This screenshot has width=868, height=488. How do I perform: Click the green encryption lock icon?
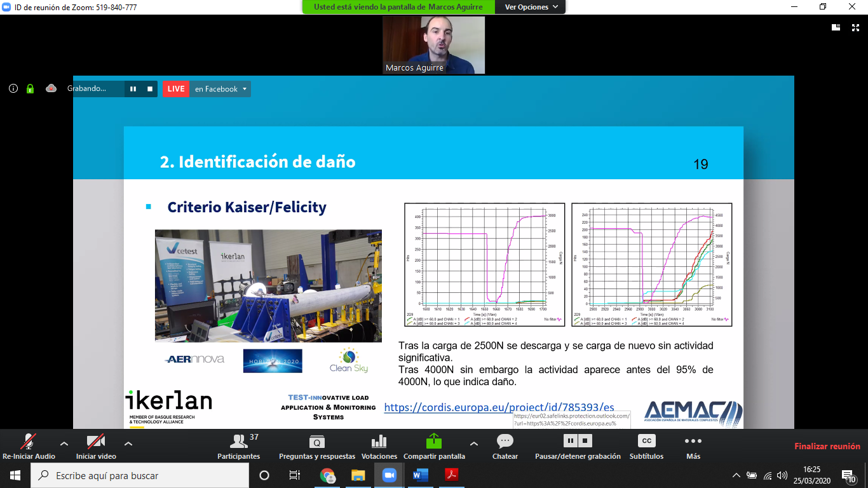tap(30, 89)
